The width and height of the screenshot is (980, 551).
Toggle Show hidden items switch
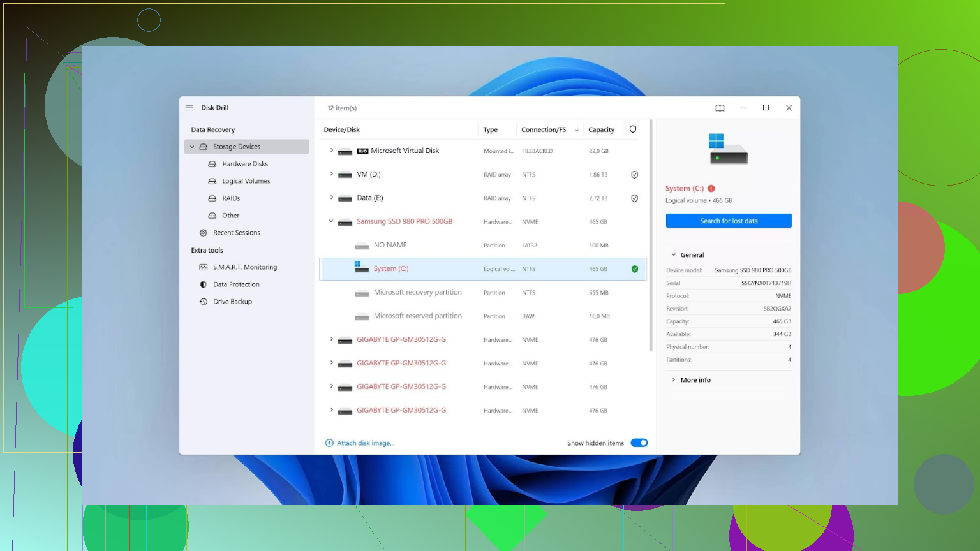(639, 443)
